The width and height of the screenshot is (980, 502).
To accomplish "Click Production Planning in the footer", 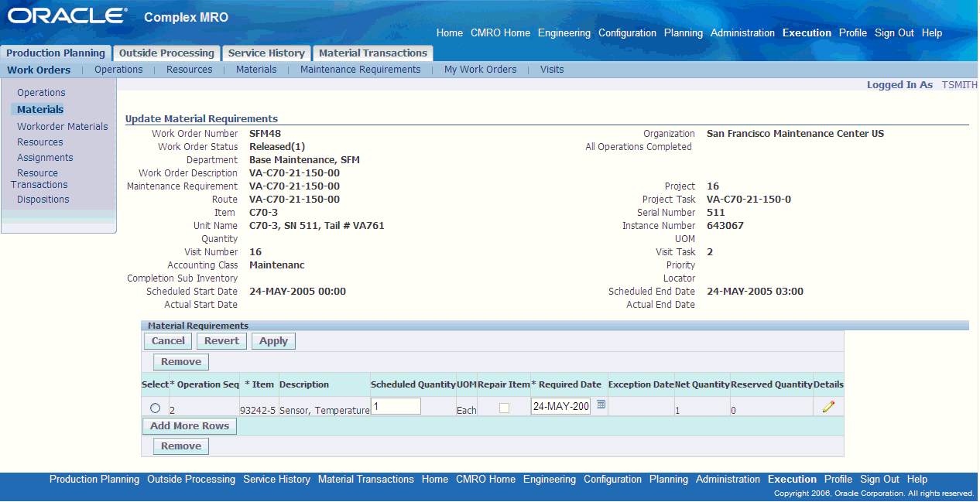I will (x=94, y=480).
